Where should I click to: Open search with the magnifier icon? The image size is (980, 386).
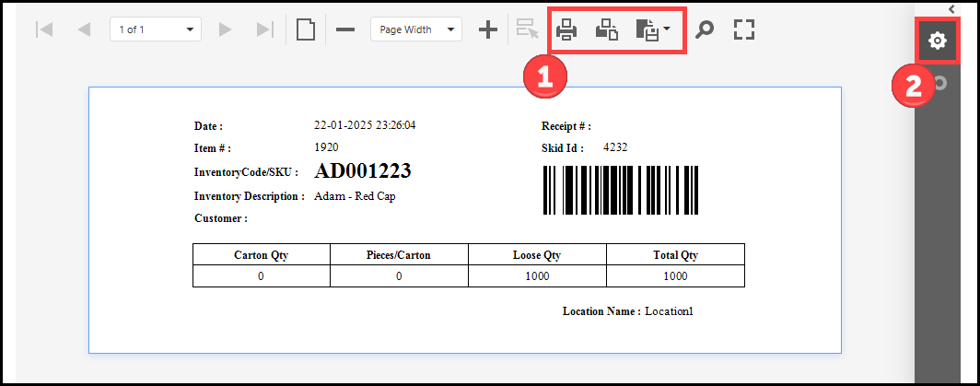coord(705,29)
